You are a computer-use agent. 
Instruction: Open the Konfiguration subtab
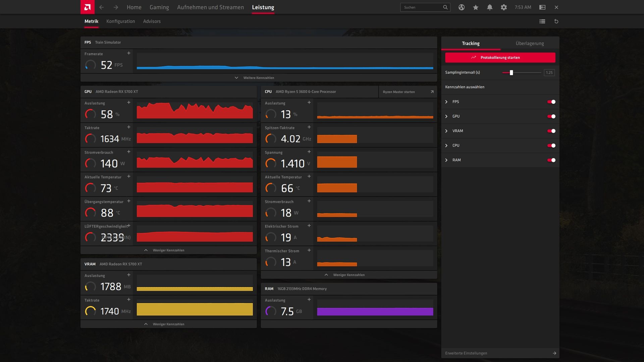120,21
